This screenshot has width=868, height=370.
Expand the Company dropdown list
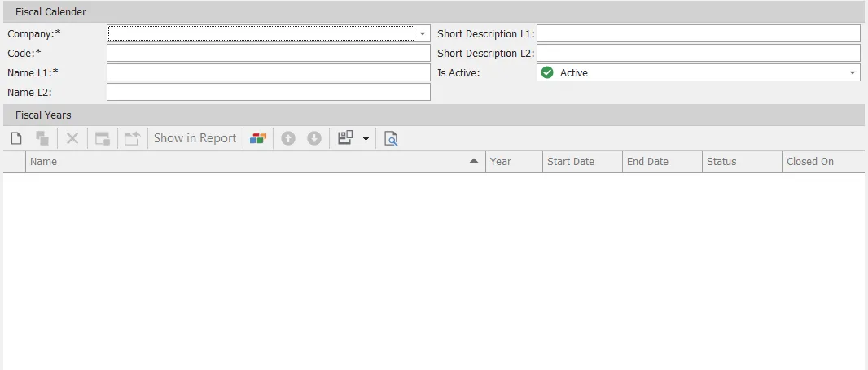tap(423, 34)
